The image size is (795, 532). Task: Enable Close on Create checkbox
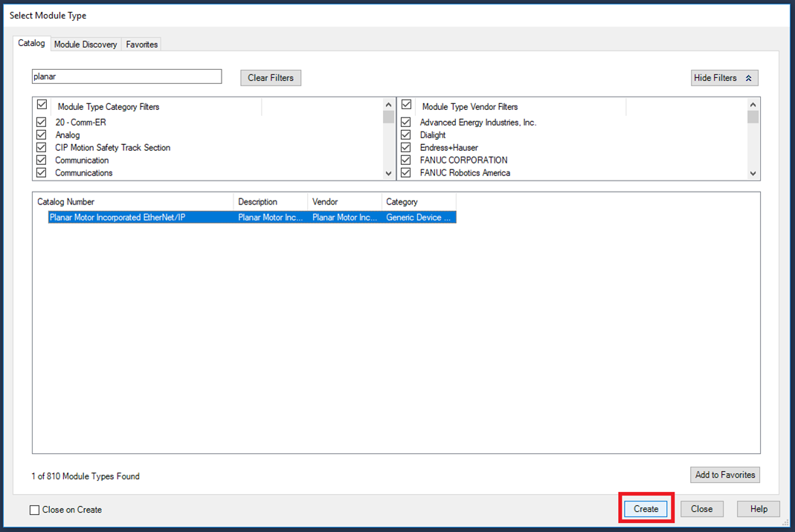tap(35, 510)
